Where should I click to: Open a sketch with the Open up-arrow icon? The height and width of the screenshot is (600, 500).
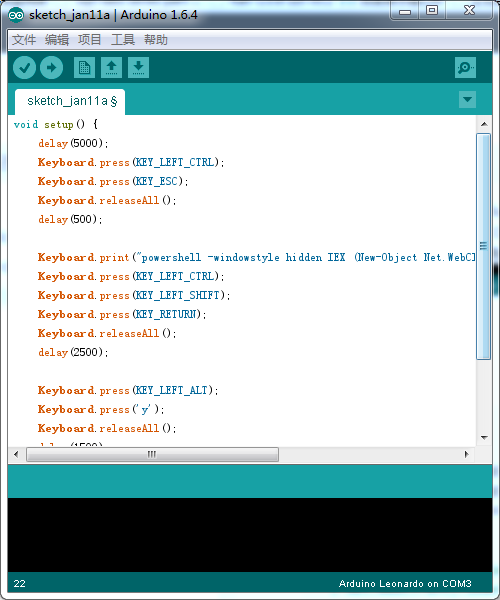(x=111, y=68)
